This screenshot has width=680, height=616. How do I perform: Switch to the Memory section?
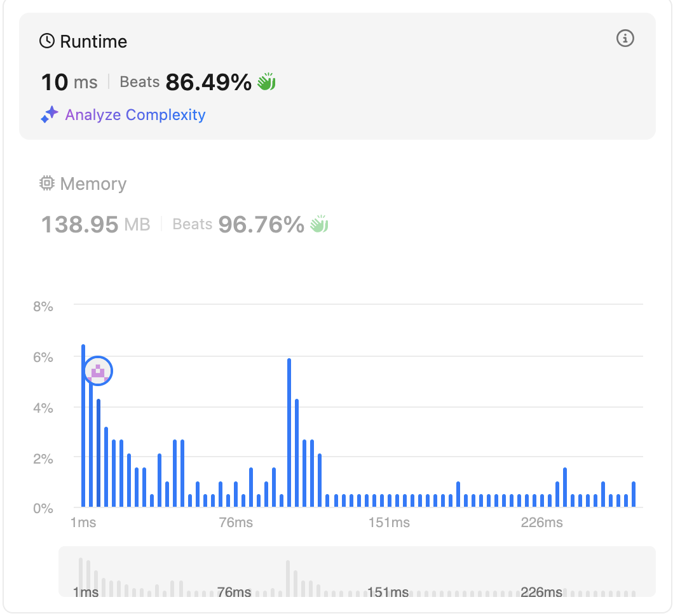tap(93, 184)
